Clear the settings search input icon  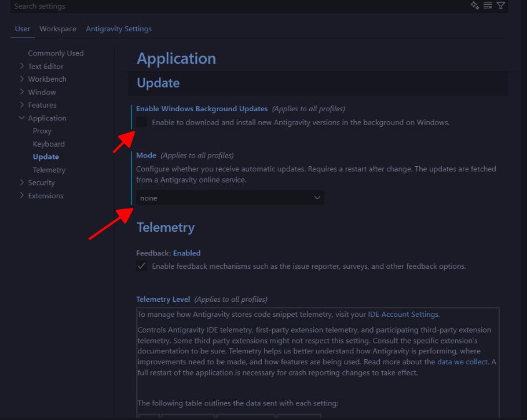pyautogui.click(x=488, y=6)
